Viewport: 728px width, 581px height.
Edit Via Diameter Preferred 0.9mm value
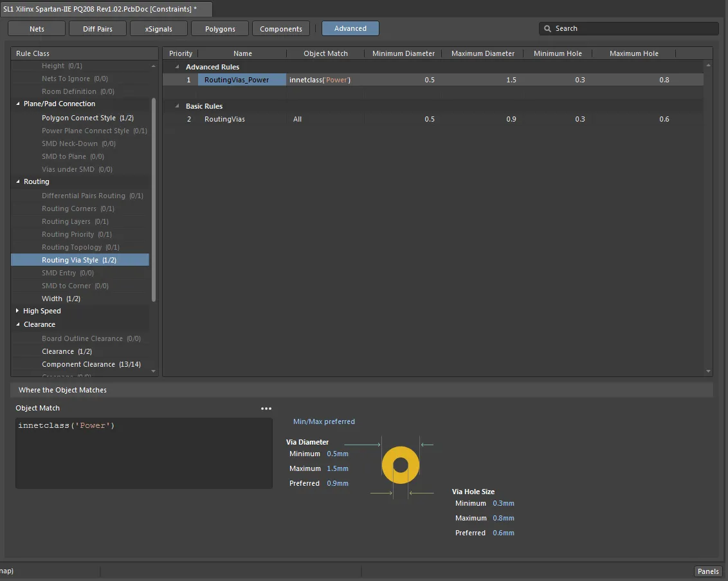coord(338,483)
